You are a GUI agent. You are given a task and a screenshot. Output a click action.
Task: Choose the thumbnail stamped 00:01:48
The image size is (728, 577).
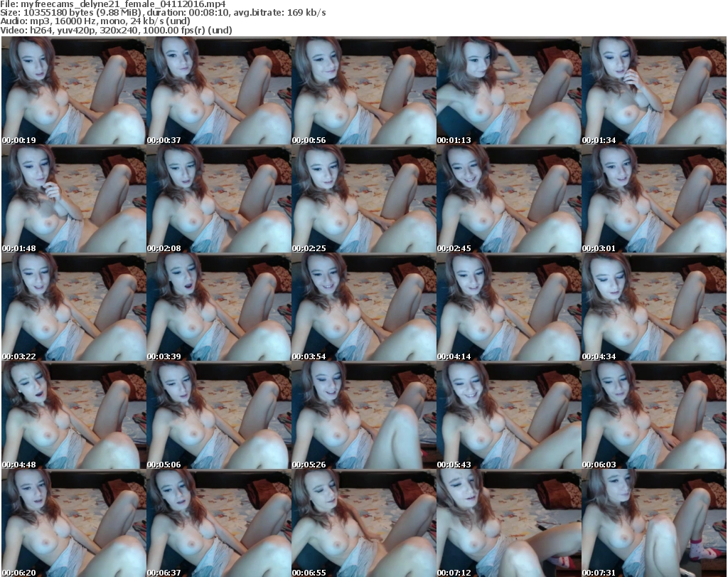[x=74, y=198]
